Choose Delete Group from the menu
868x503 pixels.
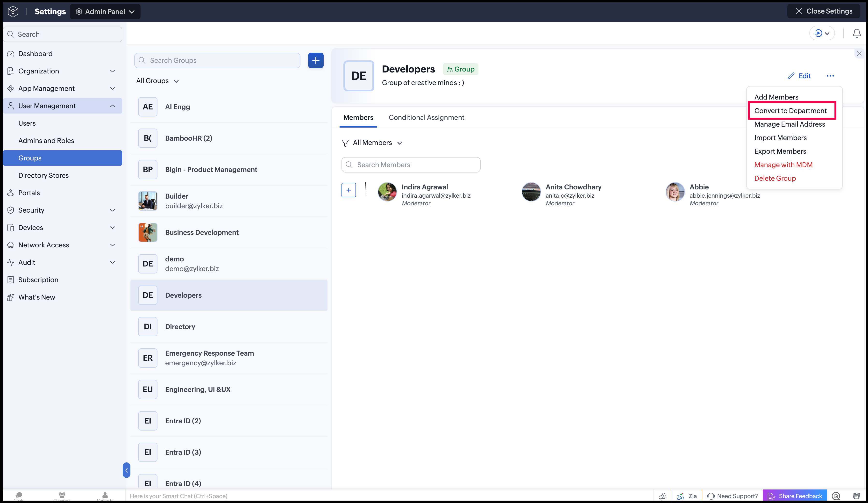(x=775, y=179)
